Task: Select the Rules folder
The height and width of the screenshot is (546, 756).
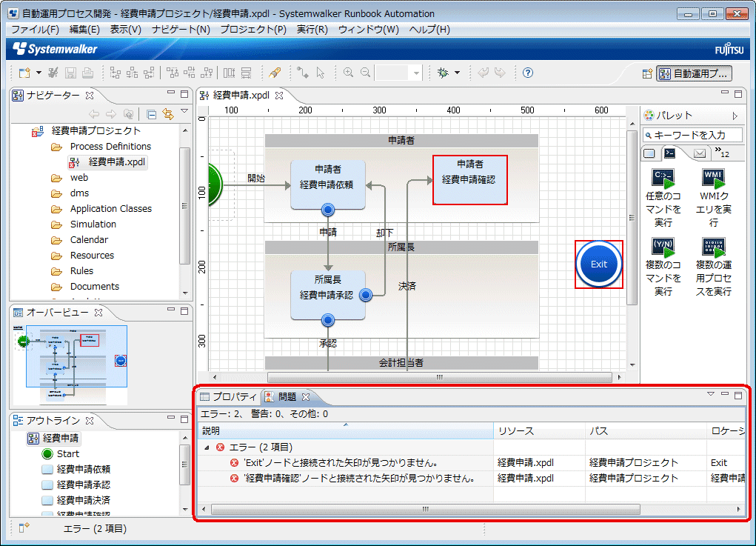Action: coord(81,271)
